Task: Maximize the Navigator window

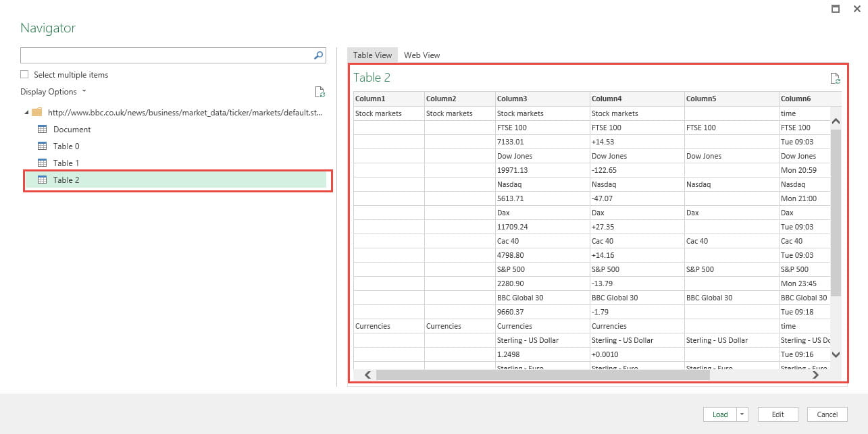Action: [x=836, y=9]
